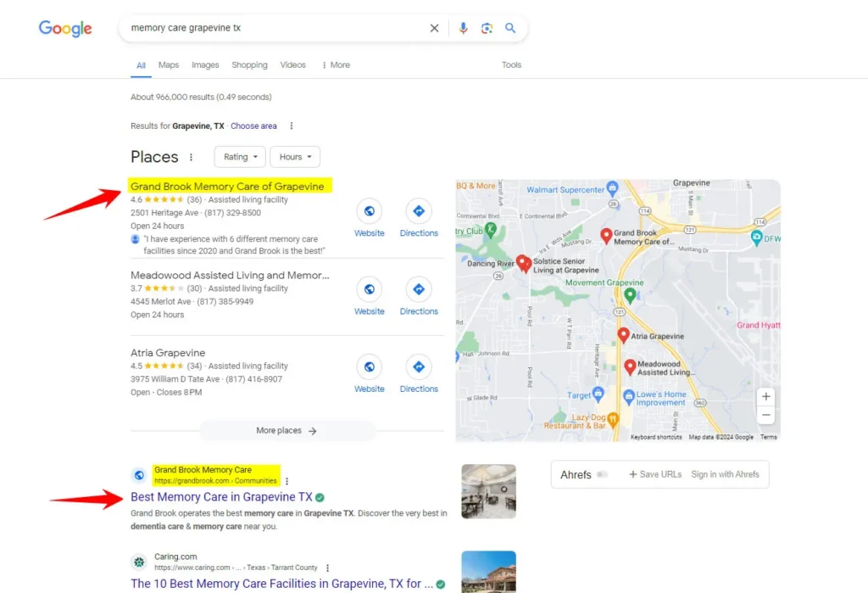Zoom out on the map
Viewport: 868px width, 593px height.
766,416
